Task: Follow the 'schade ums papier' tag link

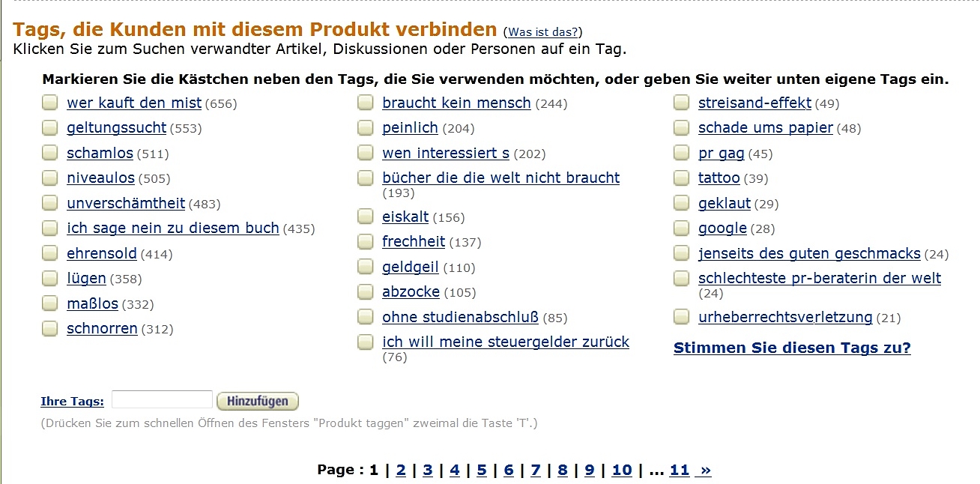Action: click(x=765, y=127)
